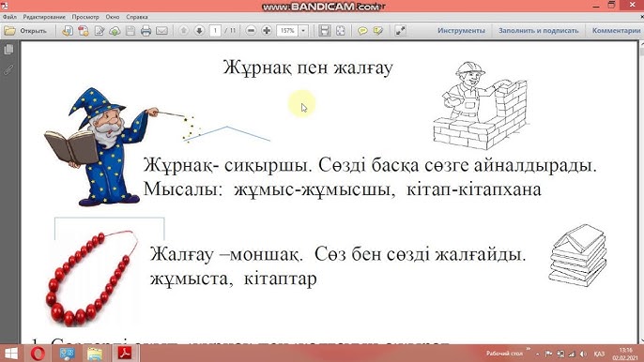Open the Редактирование menu

pyautogui.click(x=44, y=17)
